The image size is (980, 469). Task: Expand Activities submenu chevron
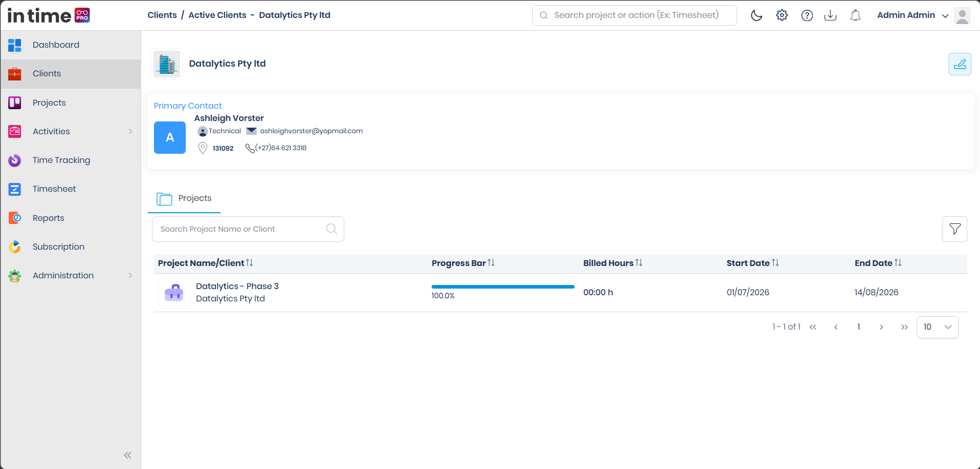130,131
